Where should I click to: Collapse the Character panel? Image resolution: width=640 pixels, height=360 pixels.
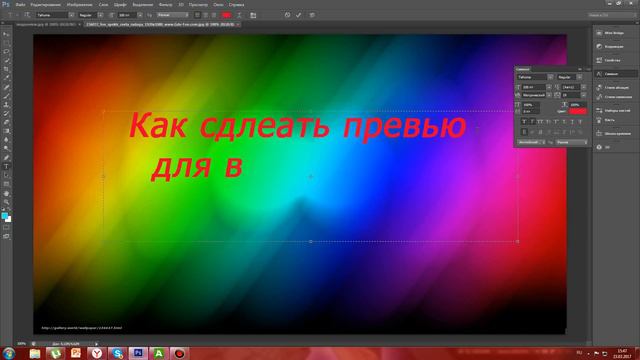[x=580, y=69]
